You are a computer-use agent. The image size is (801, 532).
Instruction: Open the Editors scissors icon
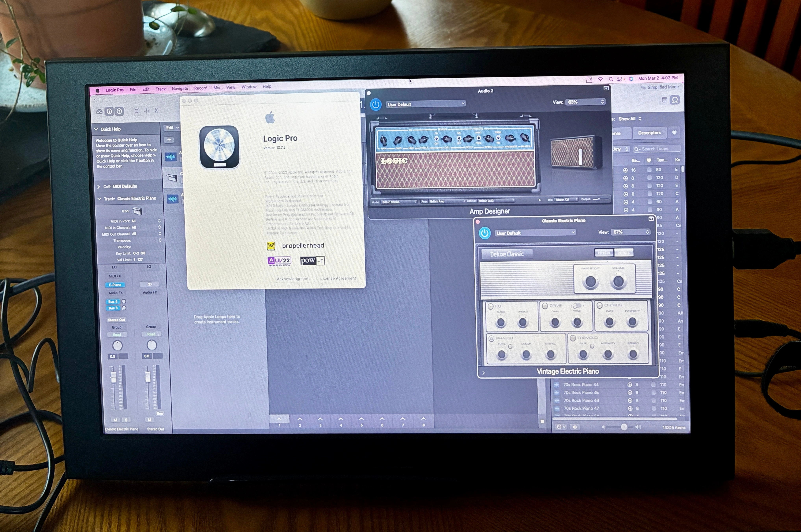click(156, 111)
